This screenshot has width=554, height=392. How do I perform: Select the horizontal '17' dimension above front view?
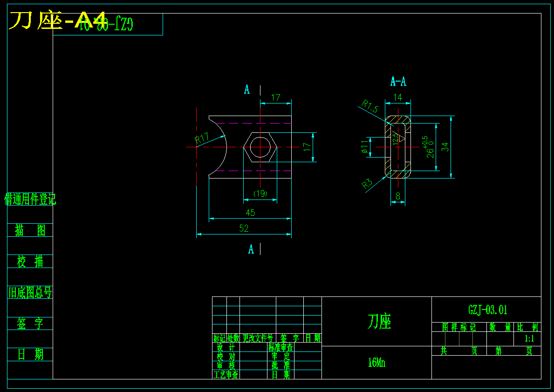[x=275, y=97]
